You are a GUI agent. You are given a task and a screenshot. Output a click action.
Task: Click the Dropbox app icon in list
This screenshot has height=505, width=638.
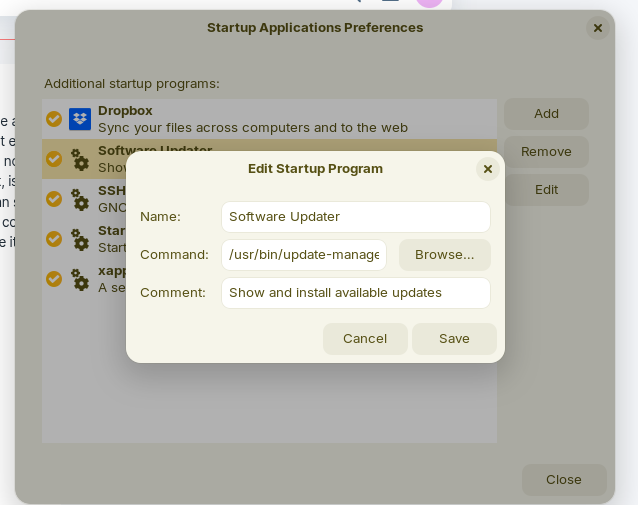pos(80,119)
